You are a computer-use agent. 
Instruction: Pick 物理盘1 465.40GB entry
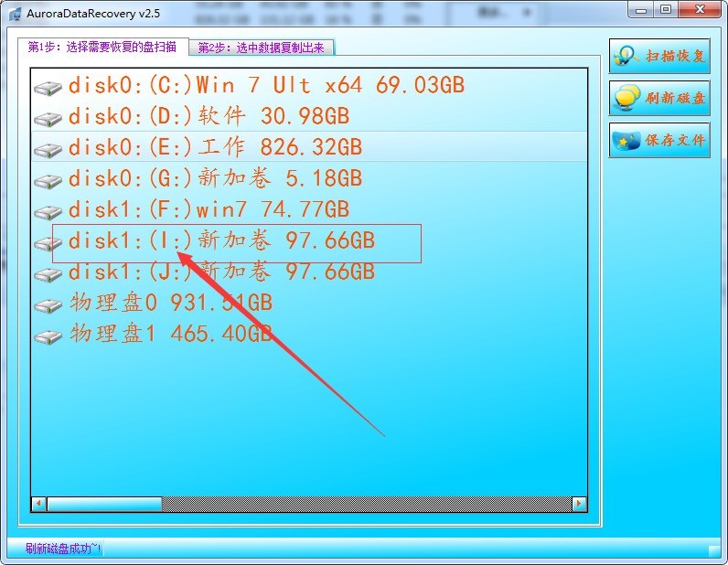pos(171,334)
